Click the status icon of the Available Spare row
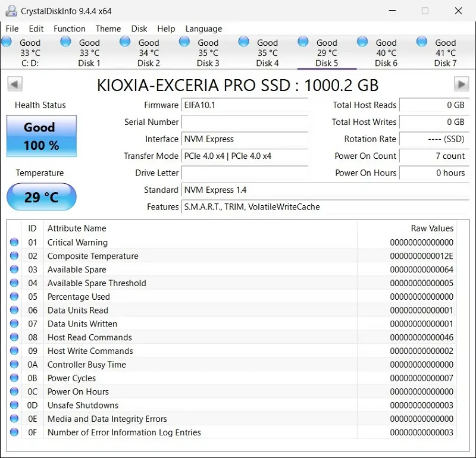476x458 pixels. pyautogui.click(x=14, y=269)
